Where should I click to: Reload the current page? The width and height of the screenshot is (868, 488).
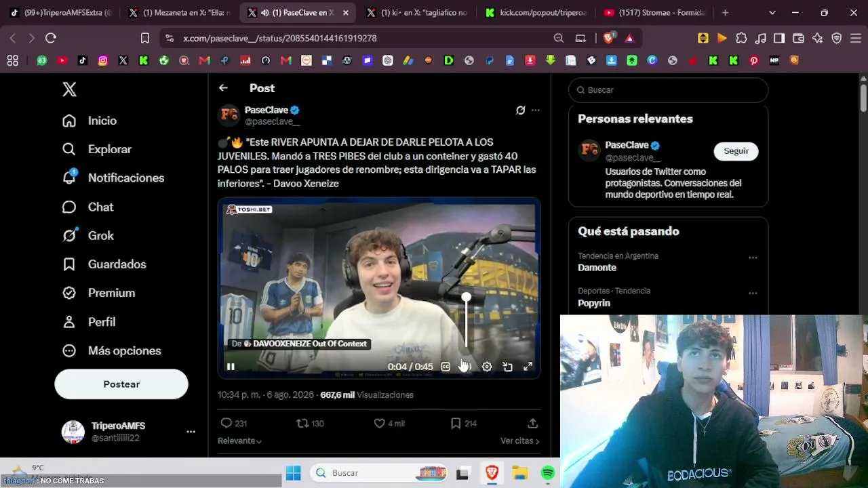[x=50, y=39]
